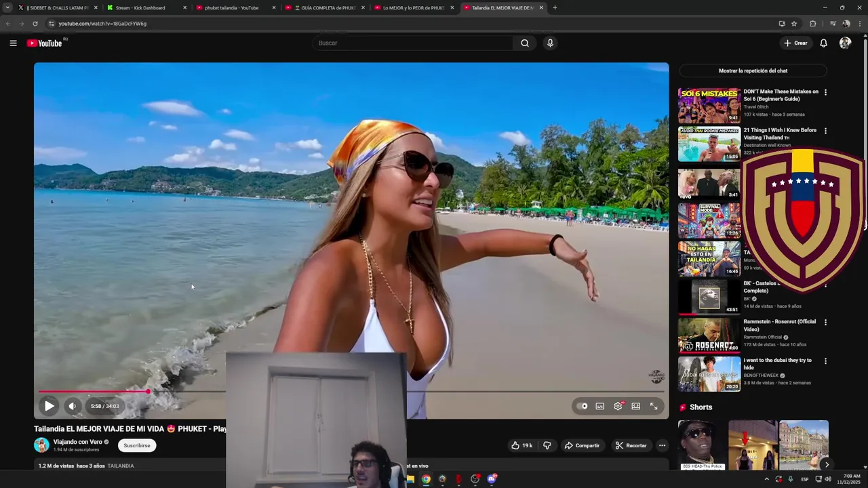
Task: Open the tab search dropdown arrow
Action: pos(7,7)
